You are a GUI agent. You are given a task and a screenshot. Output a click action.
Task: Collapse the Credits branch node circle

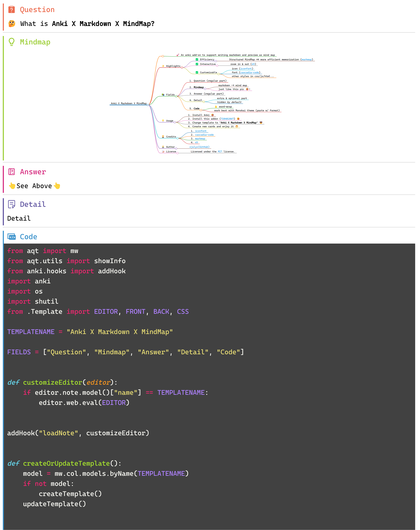point(177,138)
